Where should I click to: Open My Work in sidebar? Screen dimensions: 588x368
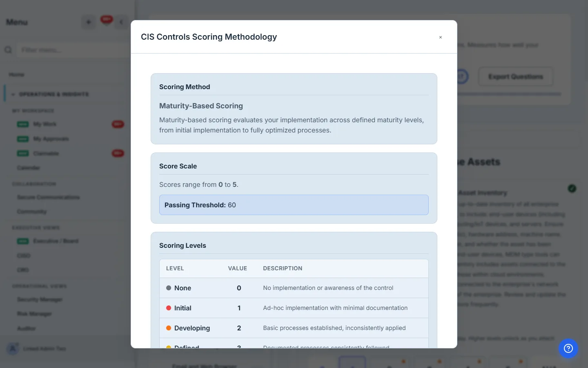pyautogui.click(x=45, y=124)
